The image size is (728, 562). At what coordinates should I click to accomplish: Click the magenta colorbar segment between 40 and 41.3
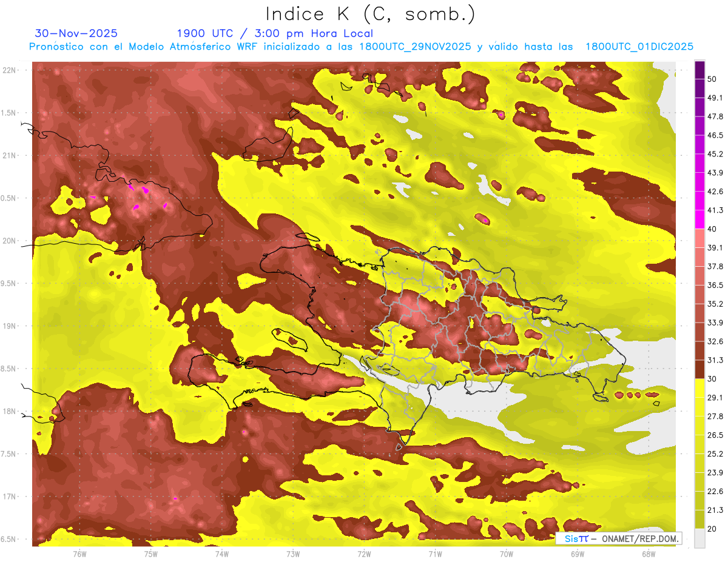coord(699,219)
